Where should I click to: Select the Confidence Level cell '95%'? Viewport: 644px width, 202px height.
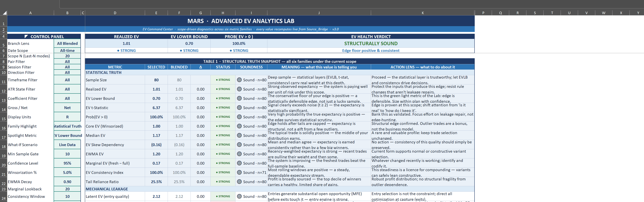[x=67, y=163]
